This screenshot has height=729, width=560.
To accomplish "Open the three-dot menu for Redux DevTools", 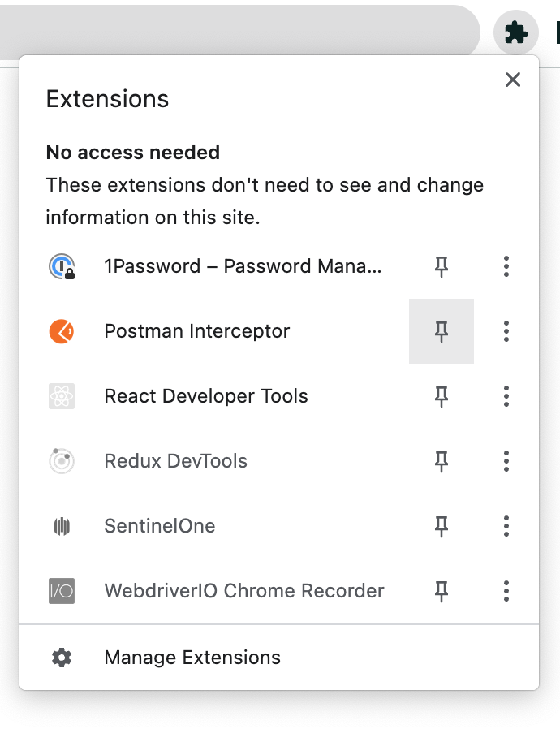I will [506, 461].
